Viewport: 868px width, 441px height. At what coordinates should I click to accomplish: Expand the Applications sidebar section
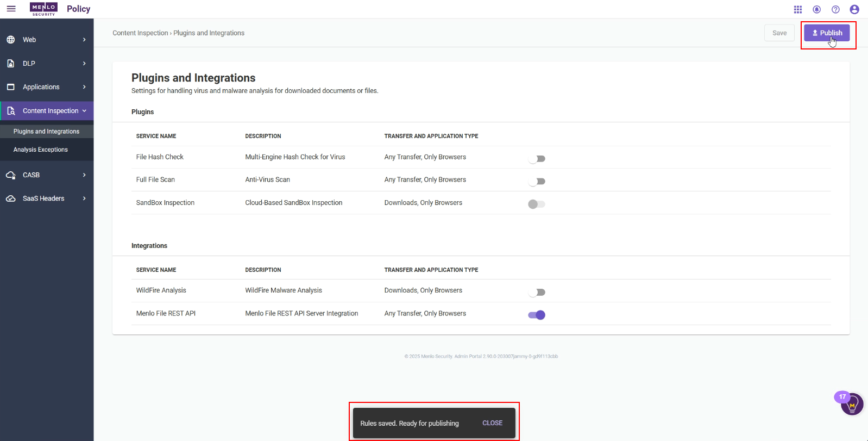click(x=47, y=87)
